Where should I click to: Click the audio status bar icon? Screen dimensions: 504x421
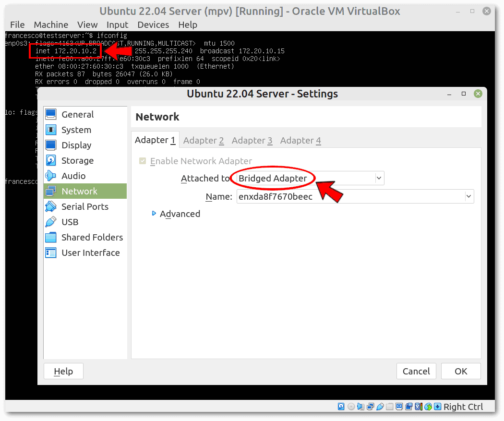(x=360, y=406)
